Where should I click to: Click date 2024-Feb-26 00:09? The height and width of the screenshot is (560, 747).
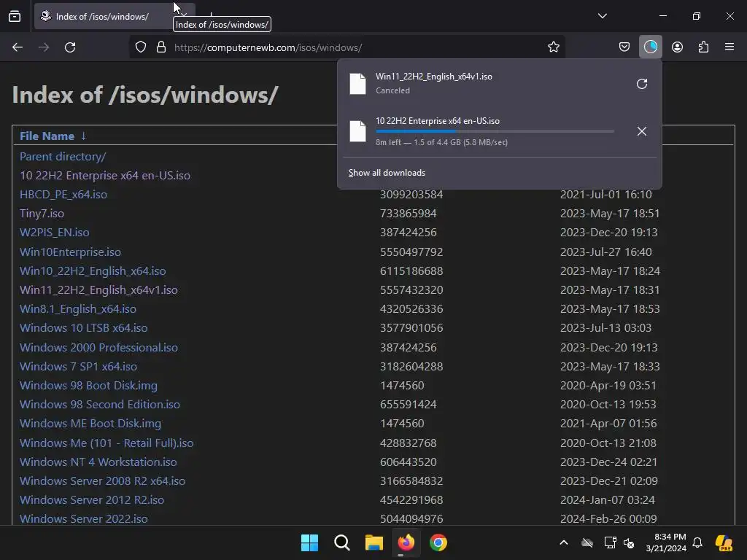pos(608,519)
